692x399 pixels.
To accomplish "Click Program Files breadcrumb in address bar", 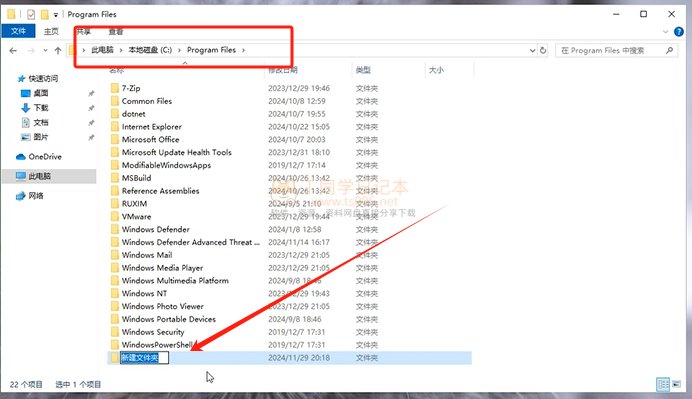I will point(211,50).
